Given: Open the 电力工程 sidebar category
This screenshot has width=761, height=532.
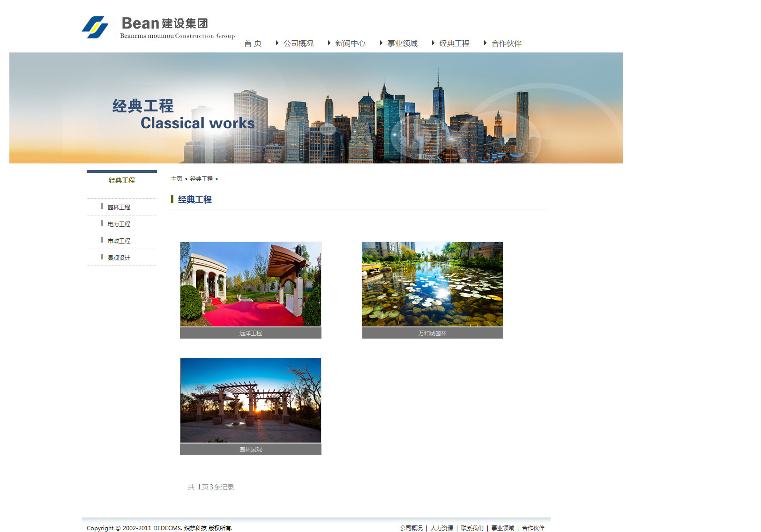Looking at the screenshot, I should [x=119, y=224].
